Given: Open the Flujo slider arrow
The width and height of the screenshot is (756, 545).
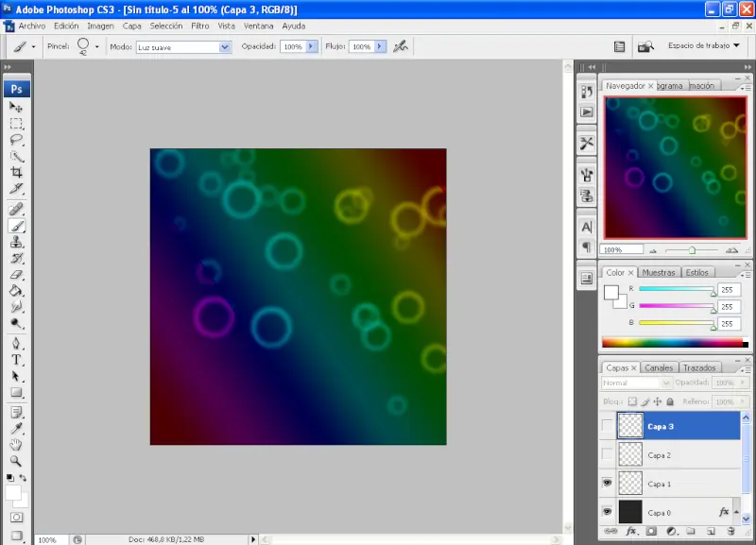Looking at the screenshot, I should pos(380,46).
